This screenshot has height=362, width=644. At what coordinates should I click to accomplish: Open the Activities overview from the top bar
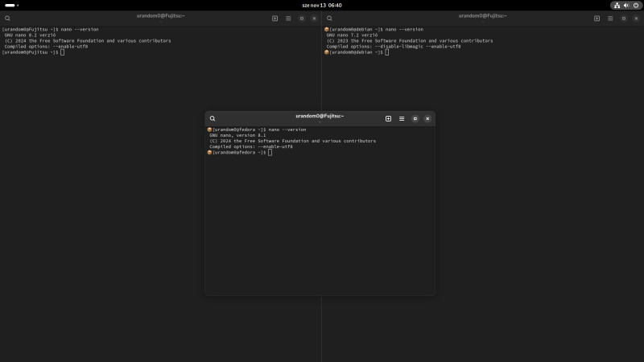point(11,6)
